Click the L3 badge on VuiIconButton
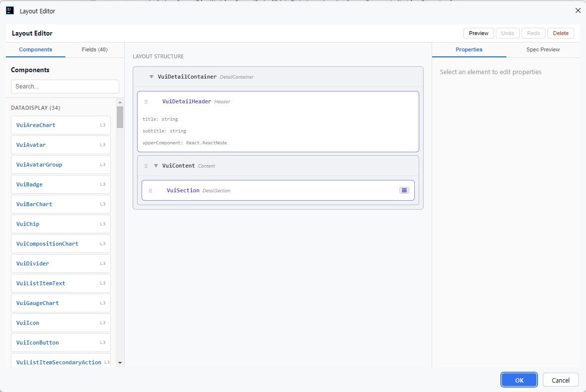 (x=103, y=343)
